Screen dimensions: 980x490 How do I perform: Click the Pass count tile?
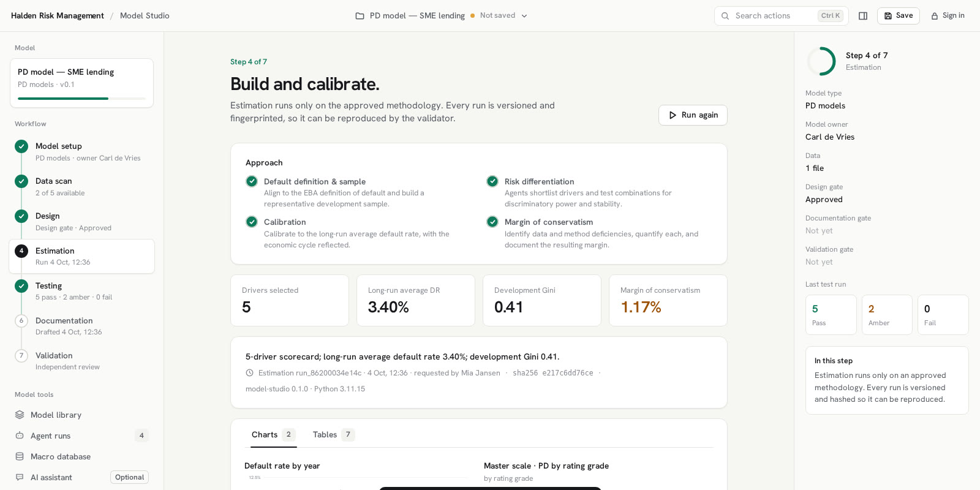831,315
